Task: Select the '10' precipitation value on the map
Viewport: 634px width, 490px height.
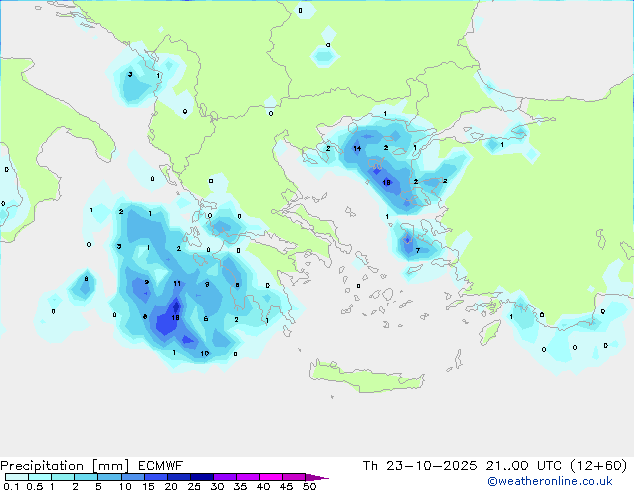Action: pyautogui.click(x=205, y=354)
